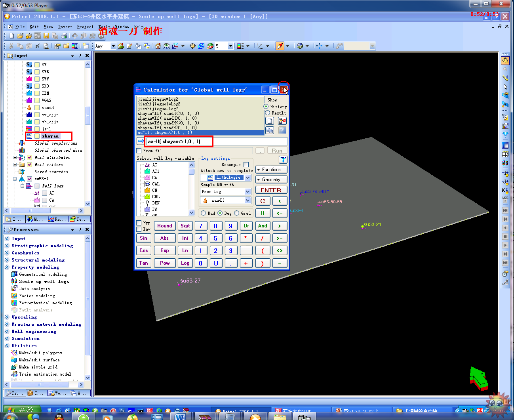The height and width of the screenshot is (420, 514).
Task: Select the arrow pointer tool on right toolbar
Action: click(505, 86)
